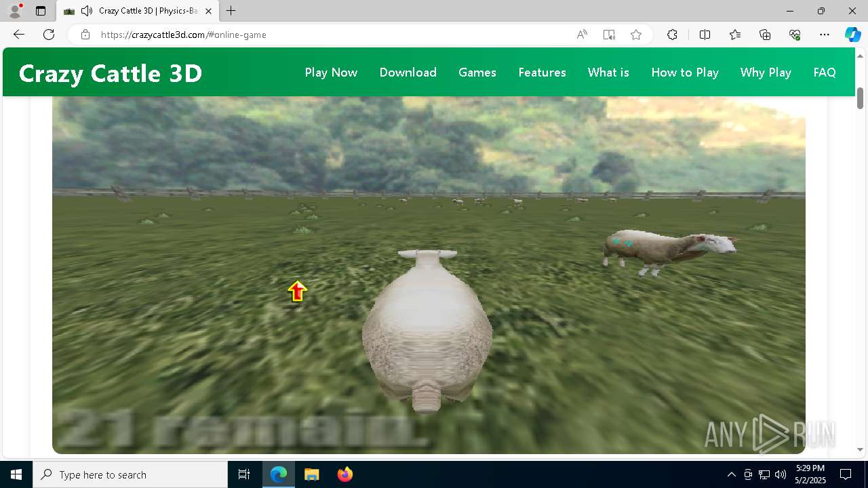Show hidden system tray icons

(x=731, y=474)
